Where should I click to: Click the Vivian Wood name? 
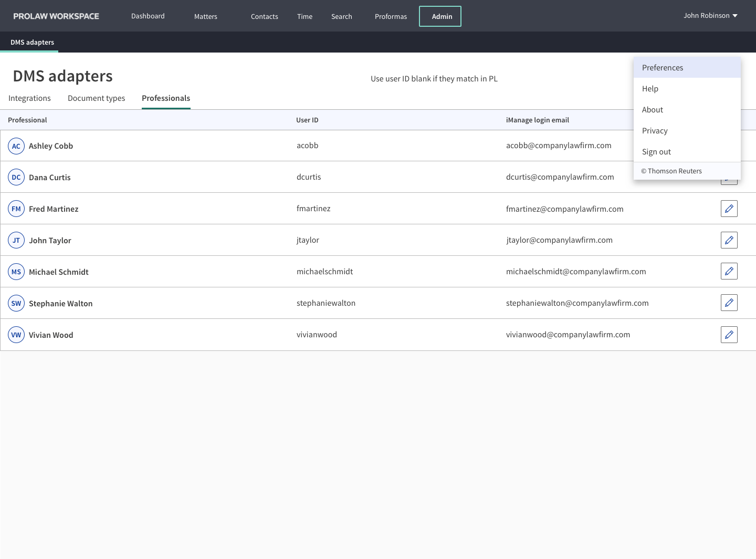pos(51,335)
